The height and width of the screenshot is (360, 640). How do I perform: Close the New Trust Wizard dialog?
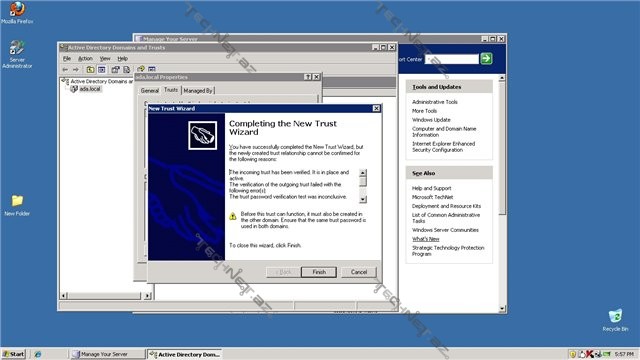(376, 108)
